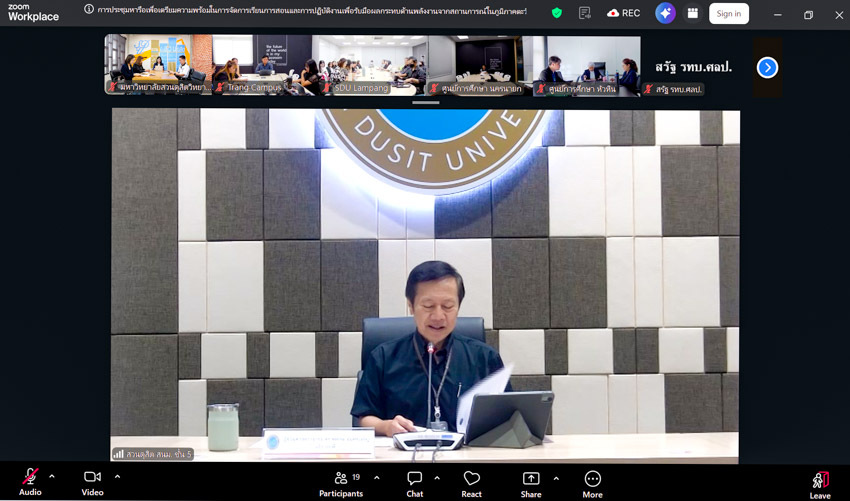Open the apps grid icon by Sign in
Image resolution: width=850 pixels, height=501 pixels.
693,13
